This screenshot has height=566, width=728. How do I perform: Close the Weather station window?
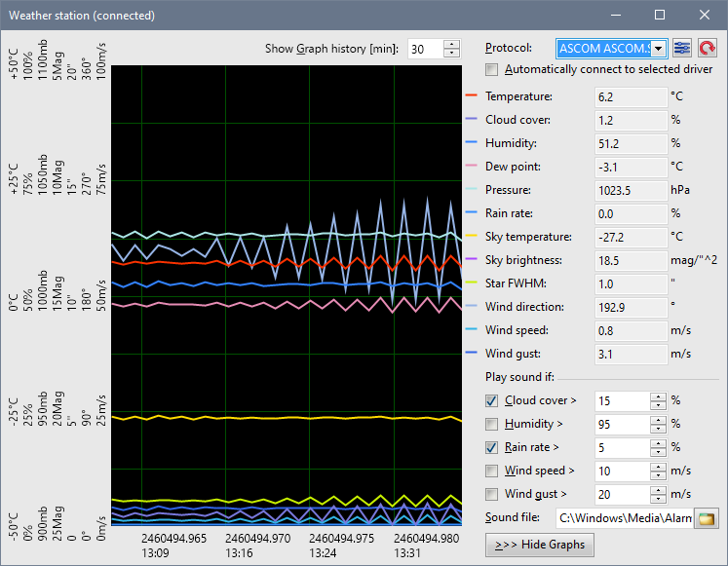click(x=705, y=15)
